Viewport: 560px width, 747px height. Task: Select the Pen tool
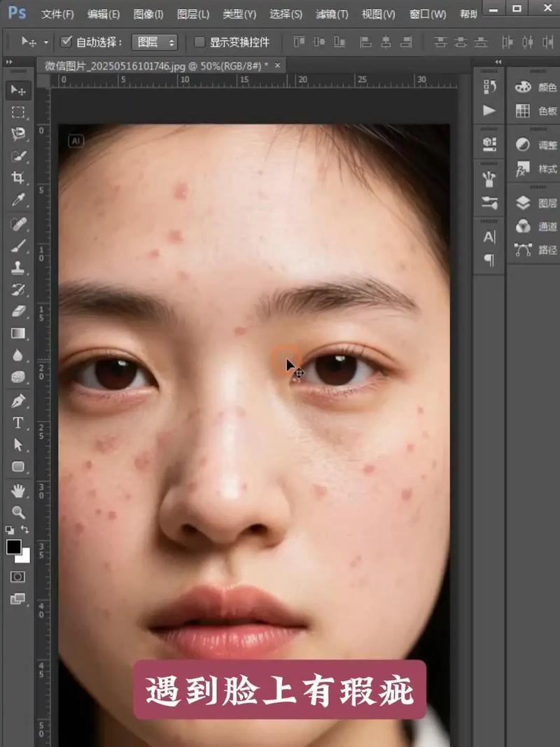pyautogui.click(x=18, y=400)
